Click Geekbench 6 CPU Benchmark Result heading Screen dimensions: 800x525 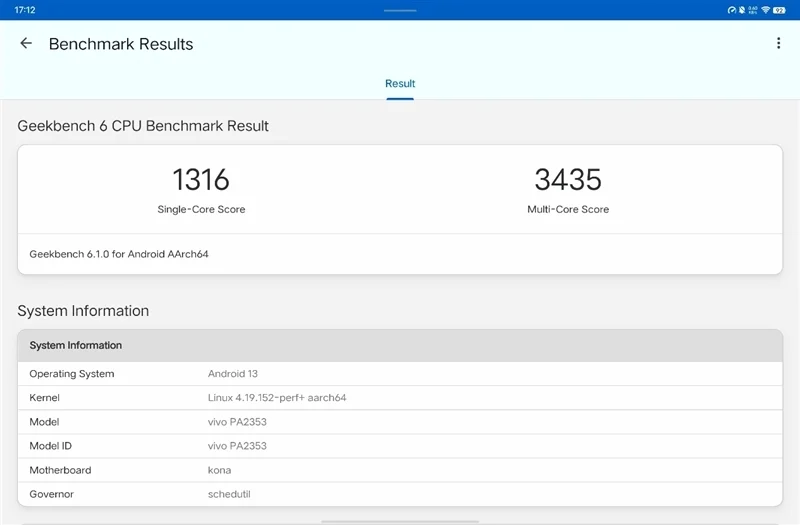pyautogui.click(x=143, y=126)
